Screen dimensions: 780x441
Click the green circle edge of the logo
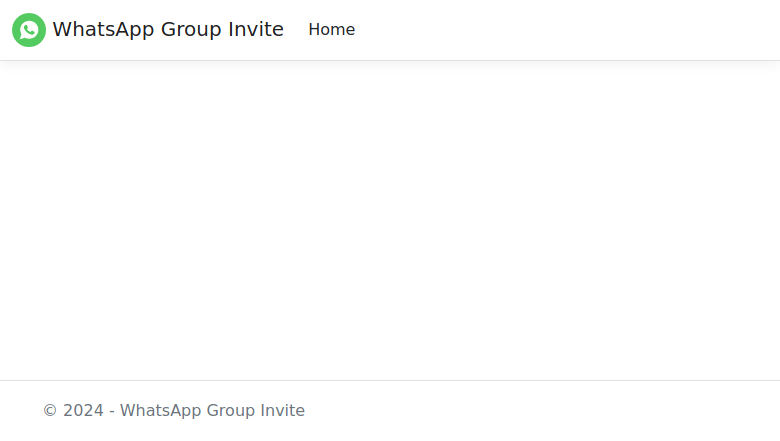pos(14,30)
